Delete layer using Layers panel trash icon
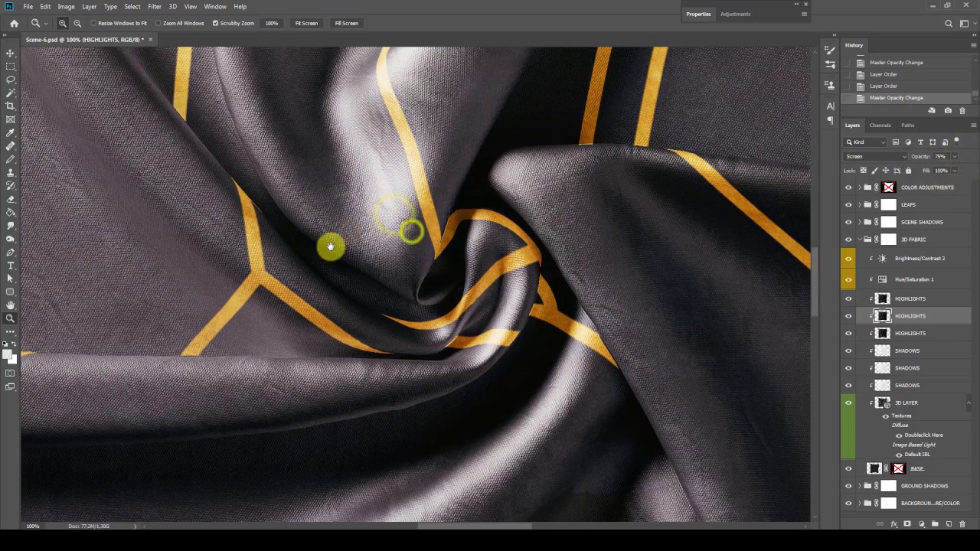980x551 pixels. (962, 524)
